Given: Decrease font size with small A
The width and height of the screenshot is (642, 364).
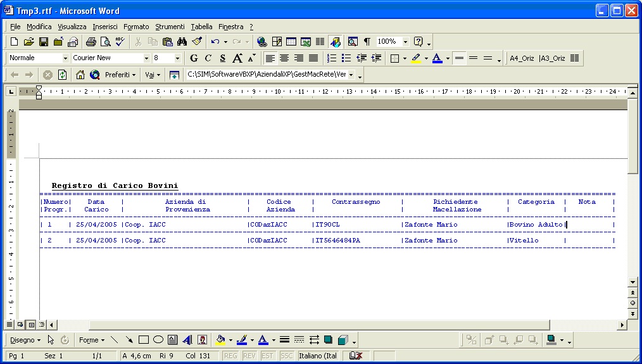Looking at the screenshot, I should (252, 58).
